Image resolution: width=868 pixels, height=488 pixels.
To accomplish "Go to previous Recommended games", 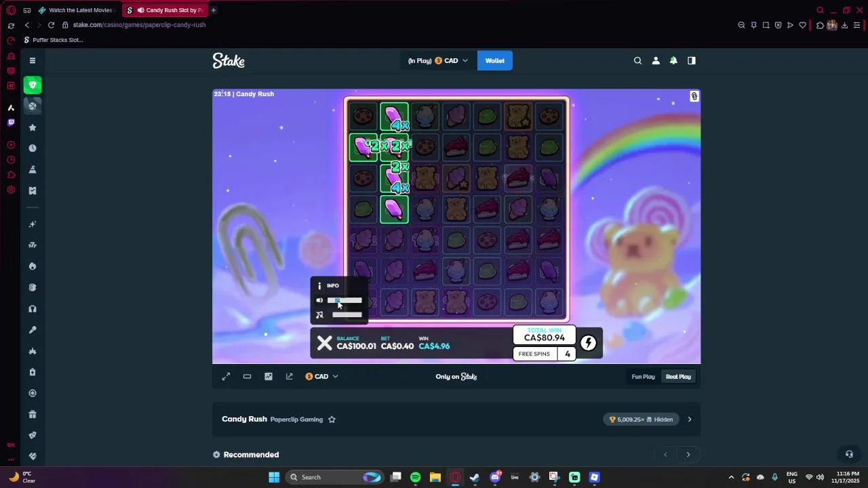I will click(x=665, y=455).
